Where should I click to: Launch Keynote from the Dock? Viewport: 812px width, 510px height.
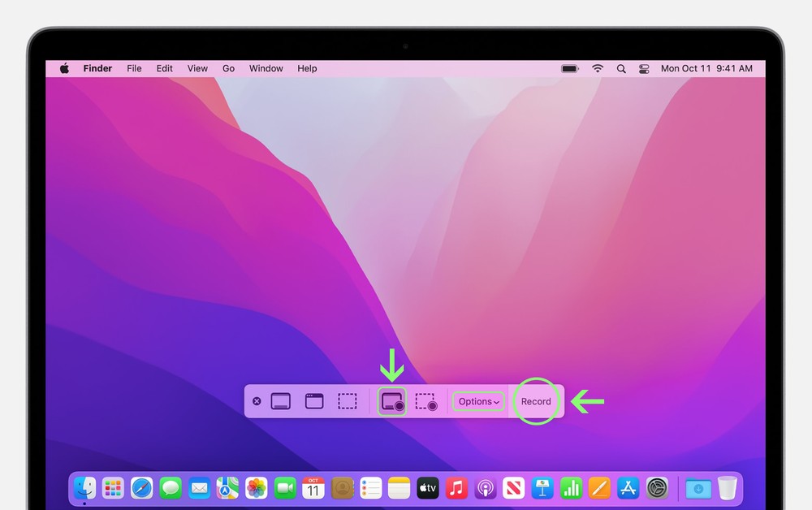click(x=542, y=488)
